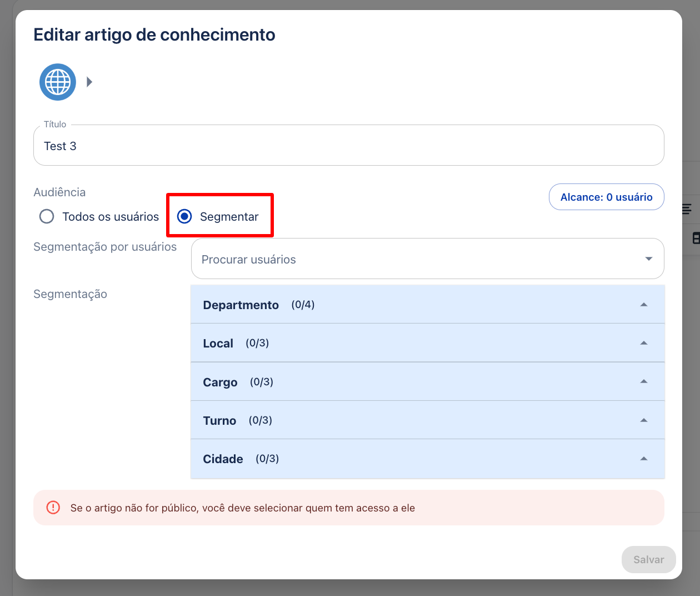Click the text alignment icon behind the dialog
Screen dimensions: 700x596
tap(687, 209)
